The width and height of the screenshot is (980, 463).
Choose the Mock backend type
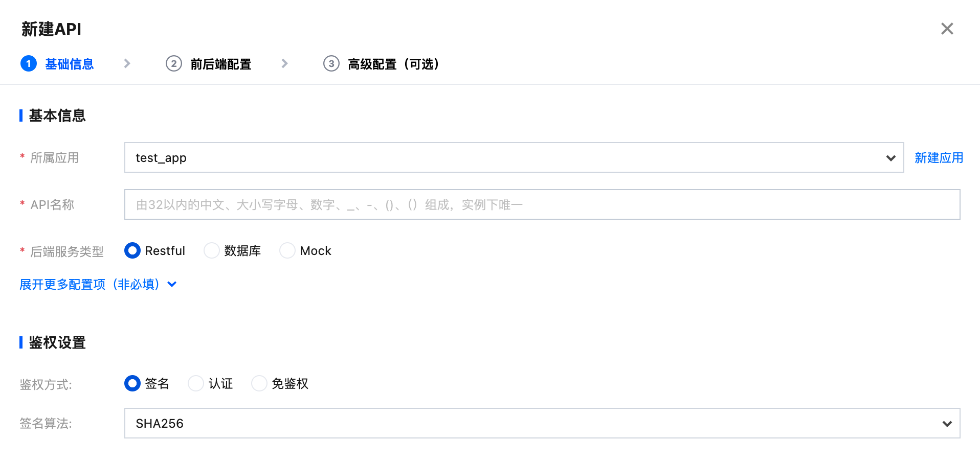pos(287,250)
